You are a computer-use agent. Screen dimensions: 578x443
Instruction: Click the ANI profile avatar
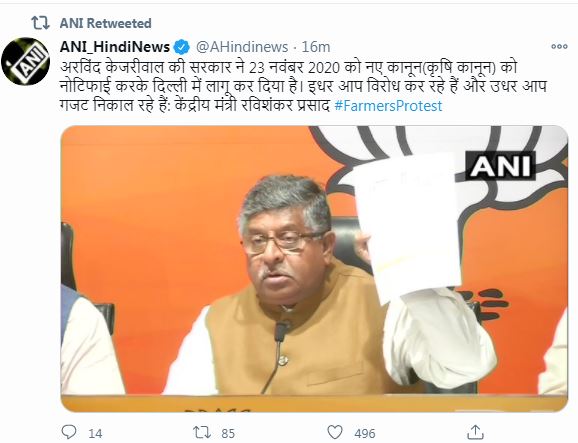26,61
